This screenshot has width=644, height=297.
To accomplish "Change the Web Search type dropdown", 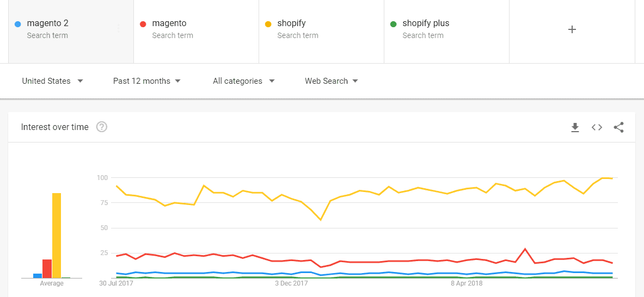I will (x=331, y=81).
